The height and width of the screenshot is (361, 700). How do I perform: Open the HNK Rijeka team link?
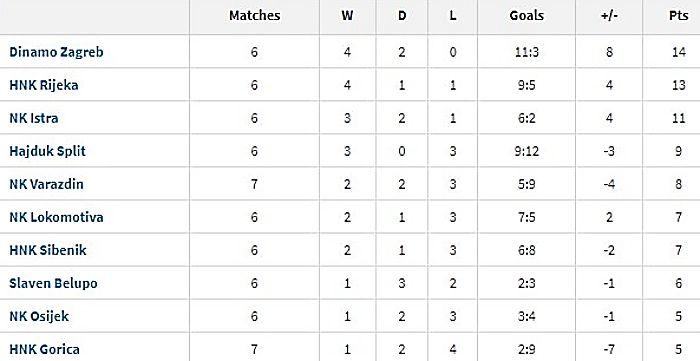pos(44,85)
